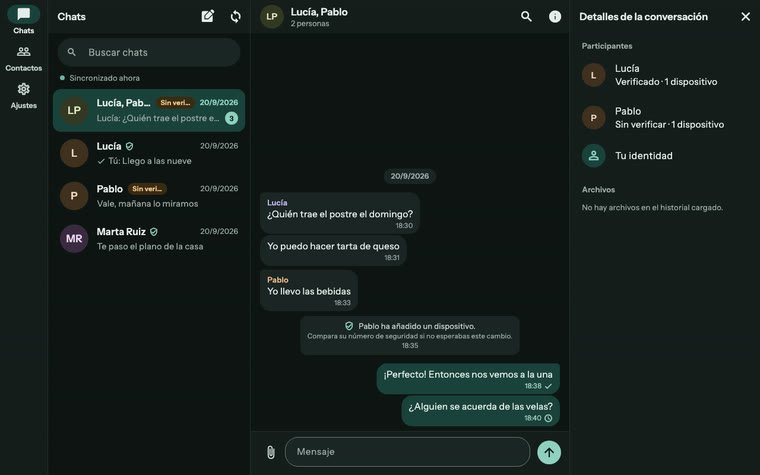Click the MR avatar of Marta Ruiz
The height and width of the screenshot is (475, 760).
click(x=74, y=238)
